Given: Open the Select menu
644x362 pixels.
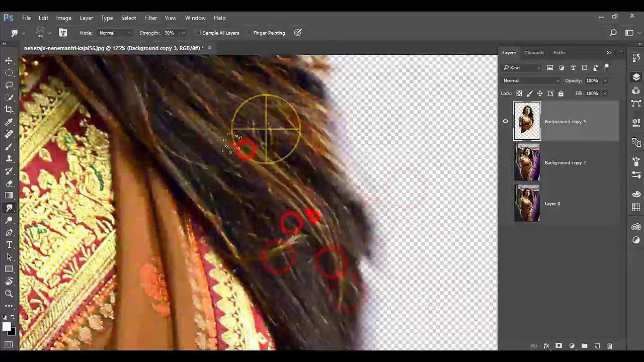Looking at the screenshot, I should click(x=128, y=18).
